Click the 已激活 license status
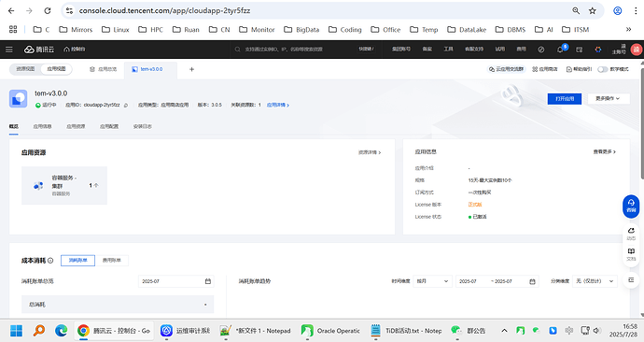644x342 pixels. pos(478,217)
